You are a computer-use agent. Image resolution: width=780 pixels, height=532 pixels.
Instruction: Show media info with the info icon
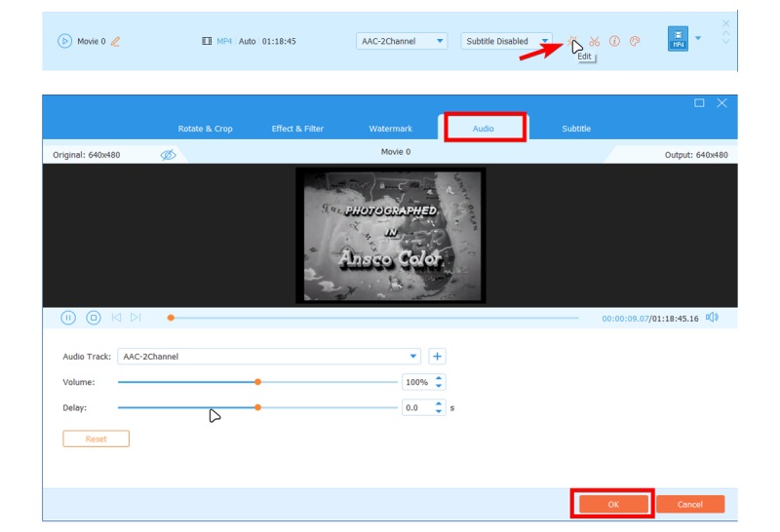[615, 41]
